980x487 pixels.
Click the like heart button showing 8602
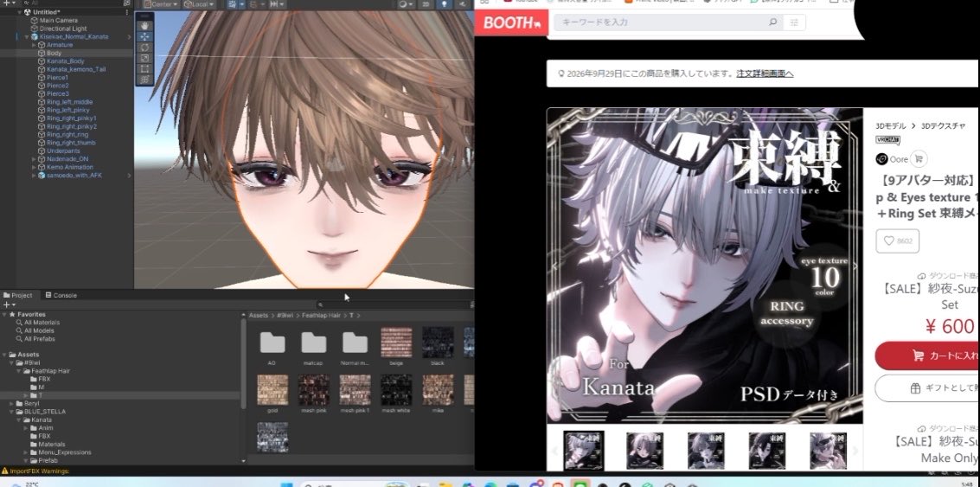point(898,240)
